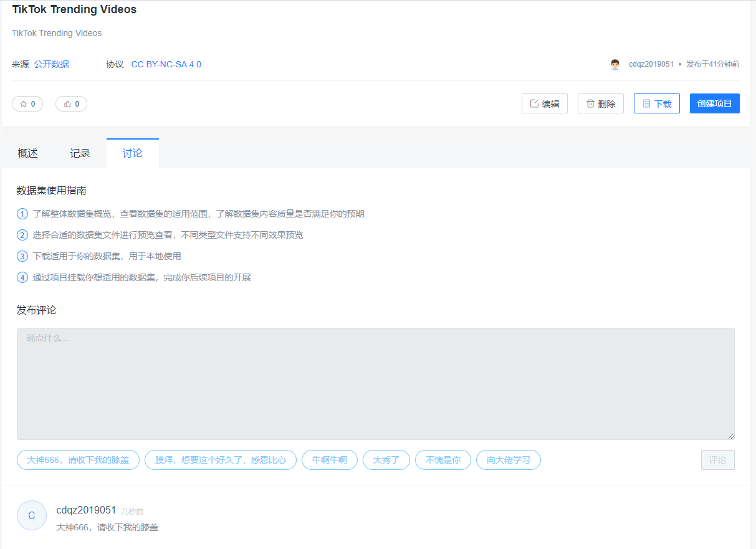Click the 编辑 edit button
The width and height of the screenshot is (756, 549).
(x=545, y=103)
